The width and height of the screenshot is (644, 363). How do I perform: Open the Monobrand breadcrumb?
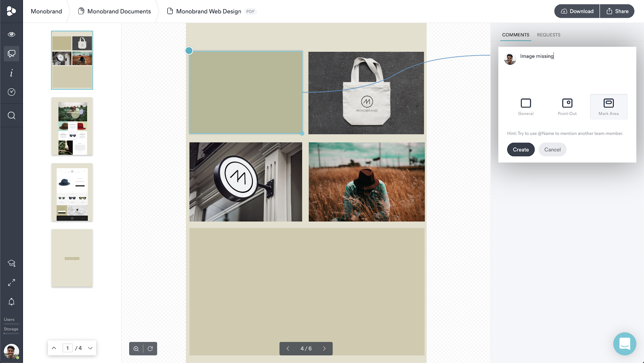click(46, 11)
